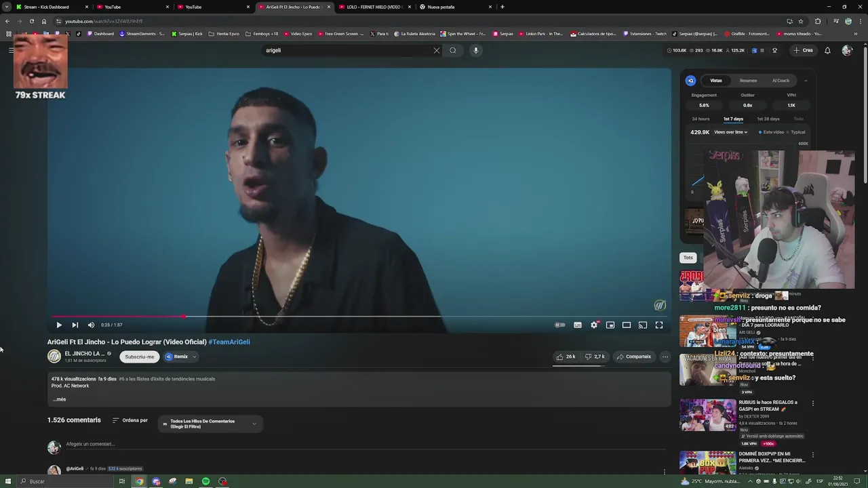Open Windows Start button
The height and width of the screenshot is (488, 868).
tap(8, 481)
